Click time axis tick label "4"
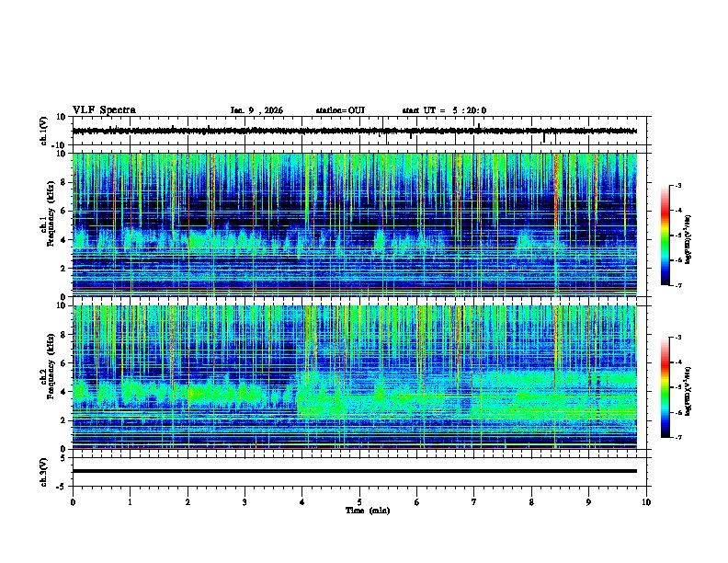Viewport: 728px width, 563px height. [302, 502]
